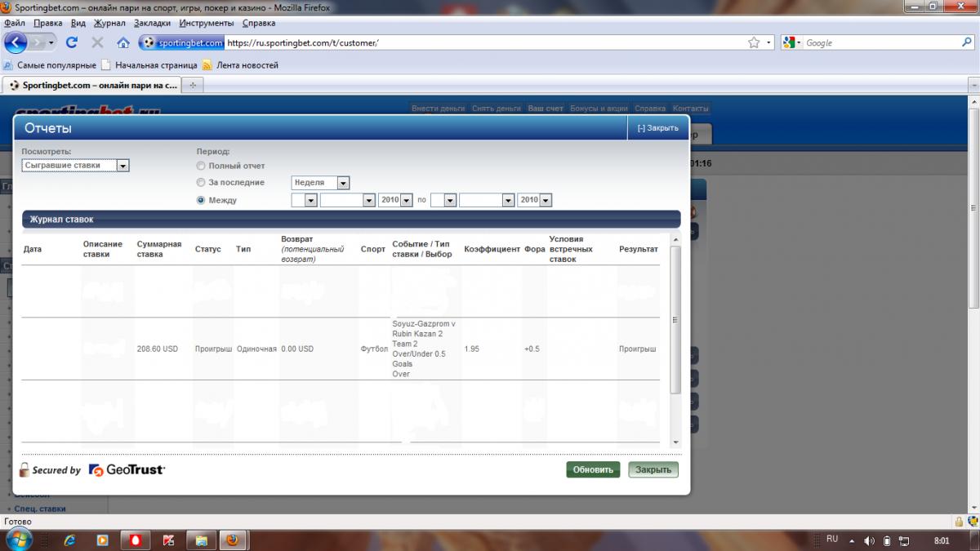
Task: Select the Sportingbet.com browser tab
Action: coord(91,85)
